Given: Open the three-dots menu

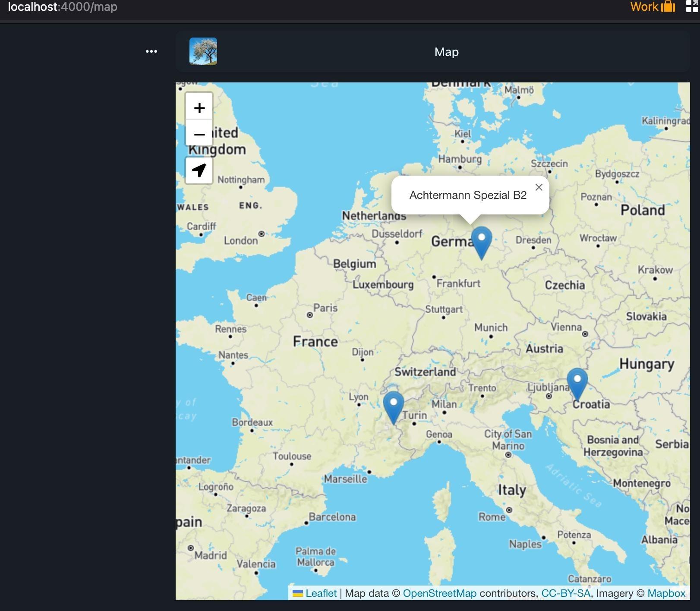Looking at the screenshot, I should click(x=151, y=51).
